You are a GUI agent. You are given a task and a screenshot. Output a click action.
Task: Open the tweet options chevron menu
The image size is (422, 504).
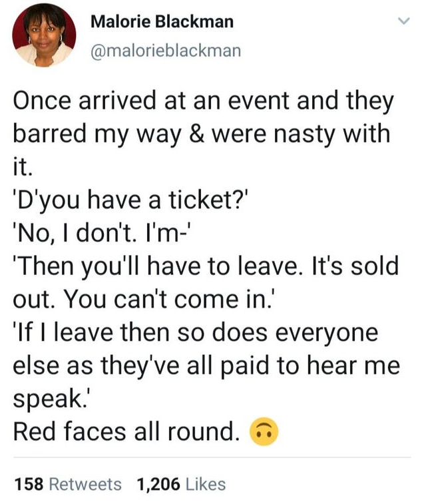click(401, 22)
